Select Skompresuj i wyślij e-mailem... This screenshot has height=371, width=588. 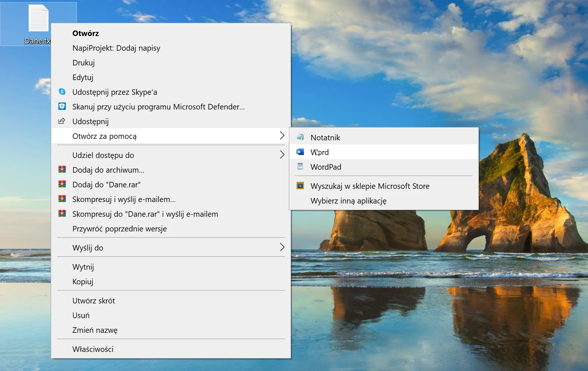[171, 199]
